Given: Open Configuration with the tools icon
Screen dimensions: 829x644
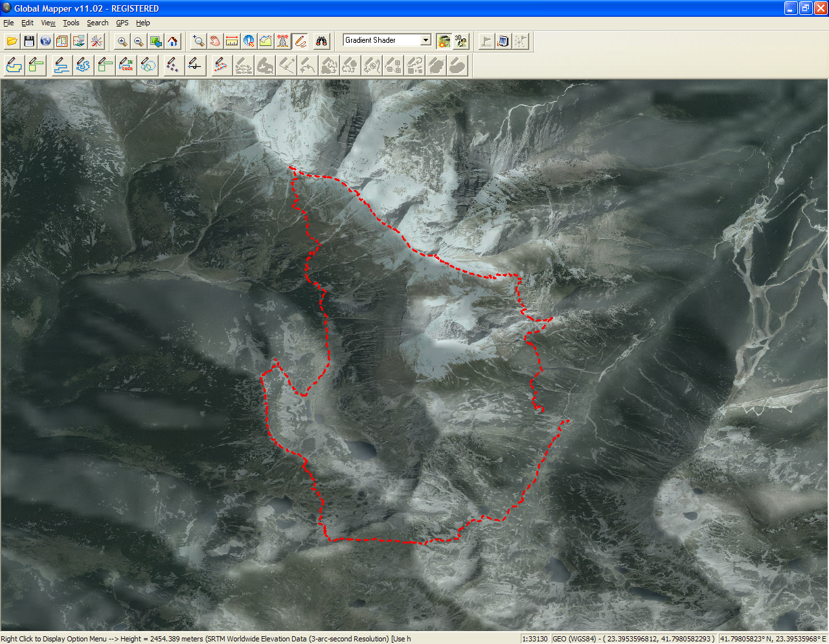Looking at the screenshot, I should [x=96, y=41].
